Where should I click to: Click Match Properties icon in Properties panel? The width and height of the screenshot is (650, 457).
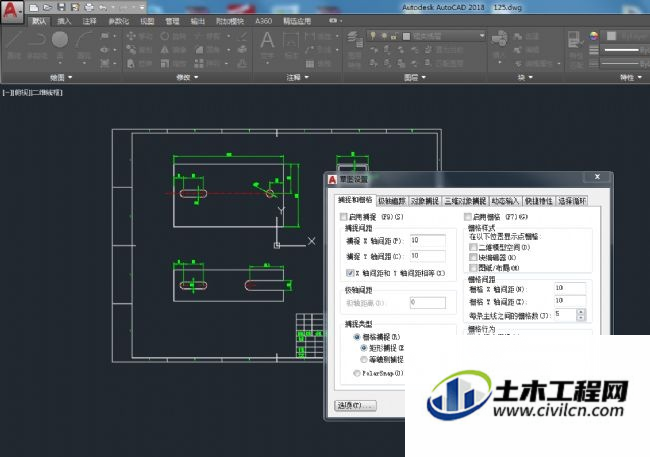[575, 45]
